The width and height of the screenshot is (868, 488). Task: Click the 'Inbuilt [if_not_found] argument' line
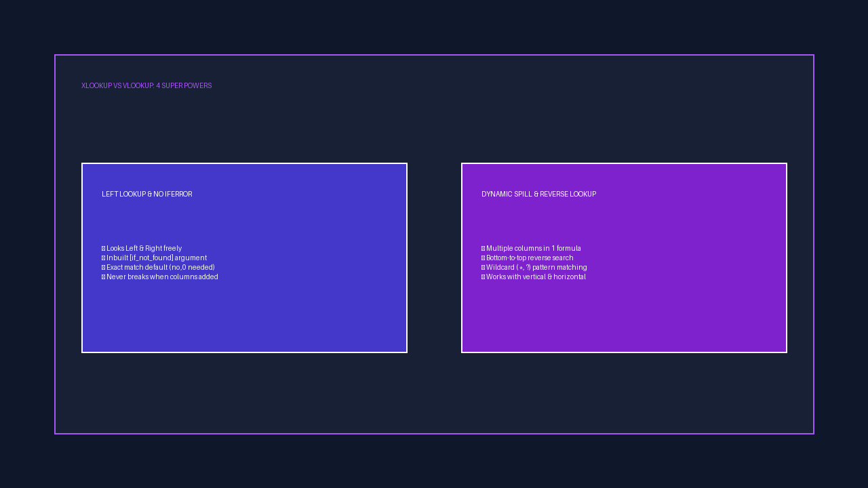pyautogui.click(x=157, y=258)
